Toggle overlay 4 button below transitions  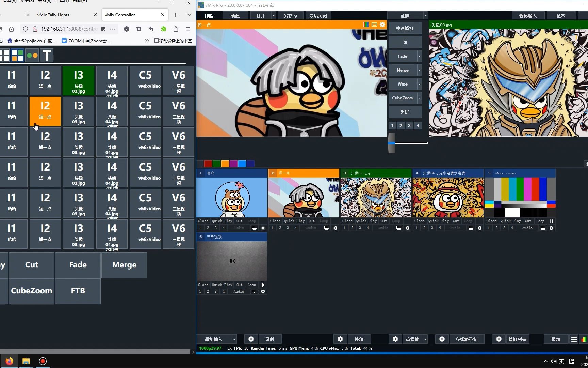click(x=418, y=126)
